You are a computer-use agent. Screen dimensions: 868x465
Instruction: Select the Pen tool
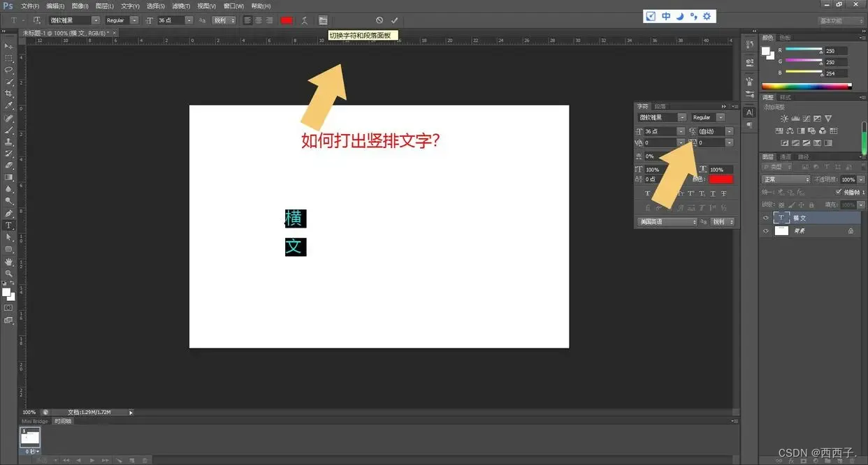[x=9, y=214]
